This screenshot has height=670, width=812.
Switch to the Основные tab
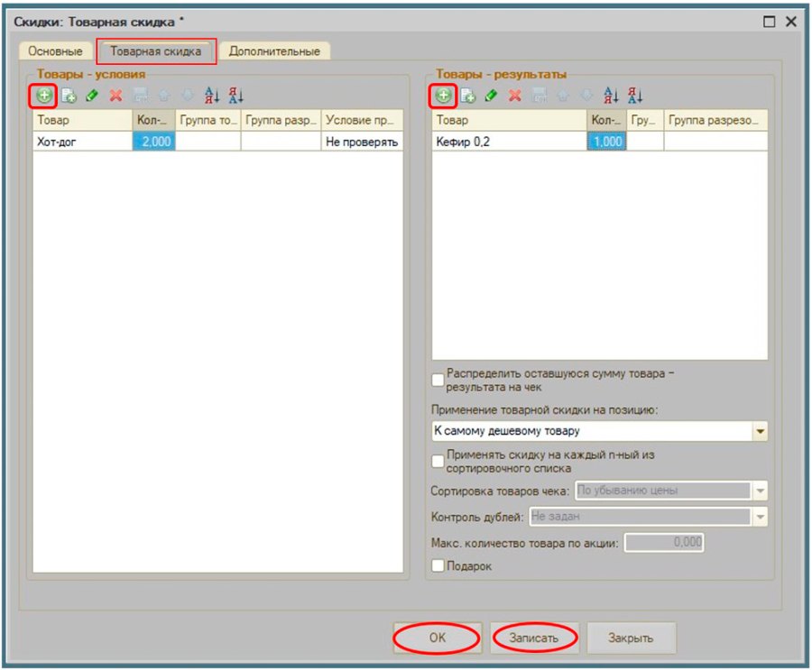55,51
